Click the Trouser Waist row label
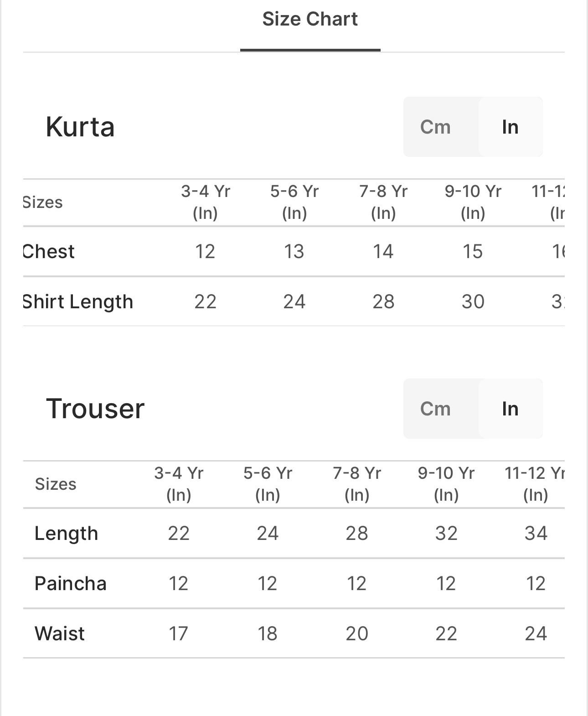Image resolution: width=588 pixels, height=716 pixels. 59,634
